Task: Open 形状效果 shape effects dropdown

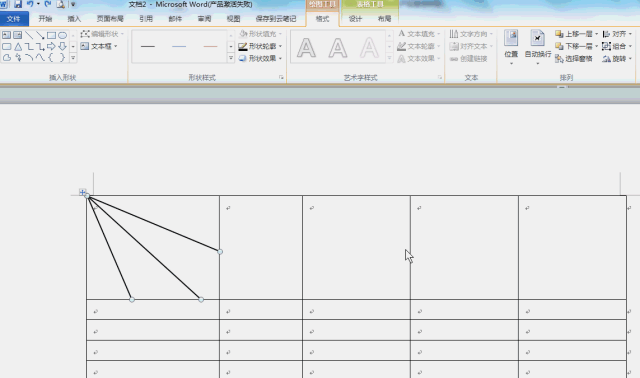Action: 280,58
